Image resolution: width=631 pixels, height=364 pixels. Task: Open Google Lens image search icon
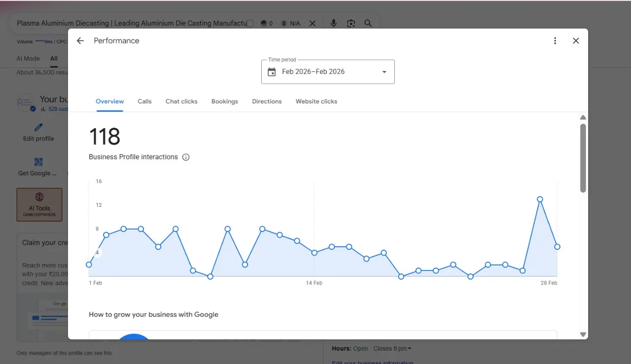351,23
